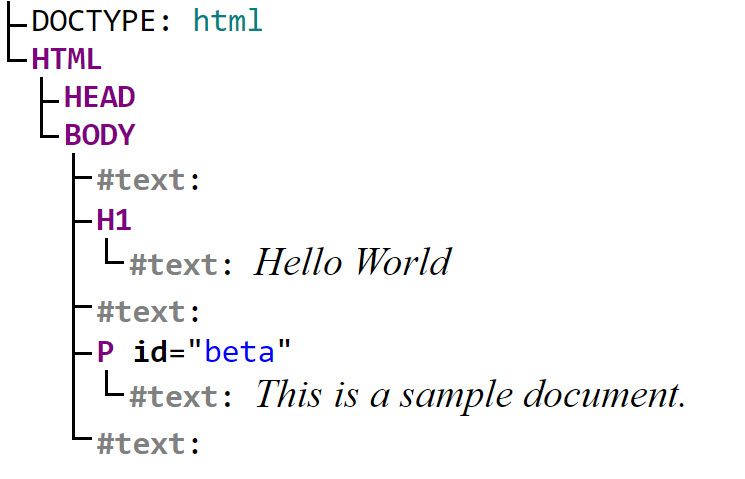Select the BODY element node
Image resolution: width=745 pixels, height=479 pixels.
[100, 135]
